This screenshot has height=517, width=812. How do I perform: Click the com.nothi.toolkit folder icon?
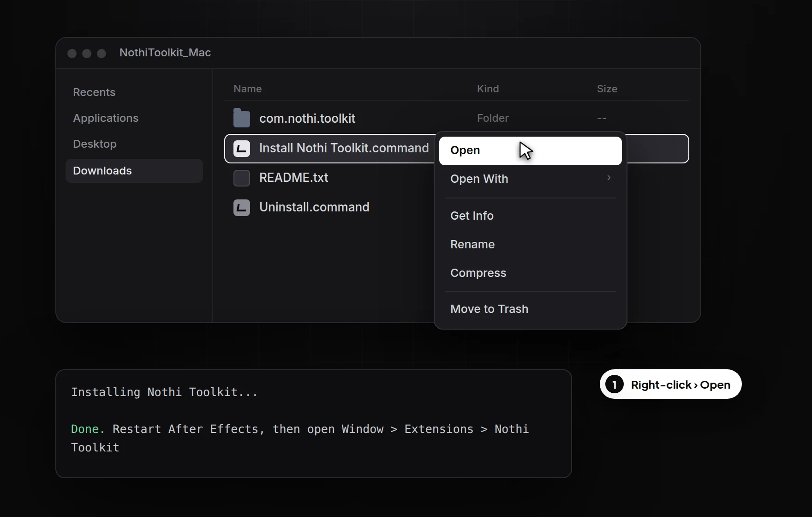(x=242, y=118)
